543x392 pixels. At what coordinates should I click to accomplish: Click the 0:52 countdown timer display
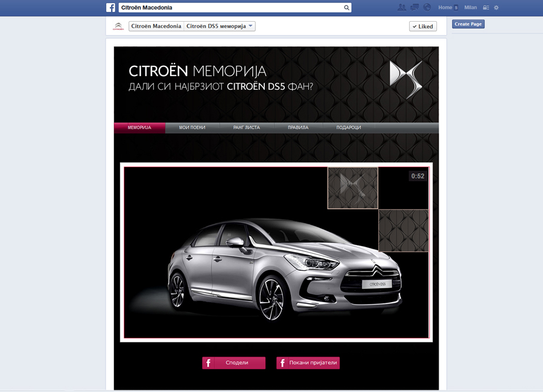(417, 175)
